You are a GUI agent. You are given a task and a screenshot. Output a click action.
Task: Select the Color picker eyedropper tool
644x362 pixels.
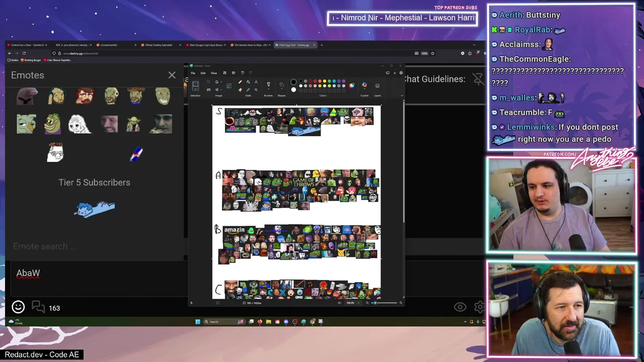point(248,89)
